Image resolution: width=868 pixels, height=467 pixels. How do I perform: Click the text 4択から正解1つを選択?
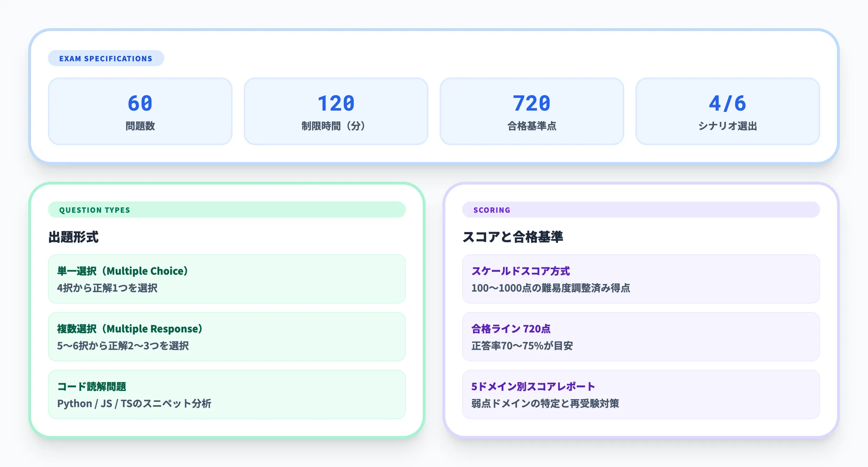pyautogui.click(x=107, y=288)
